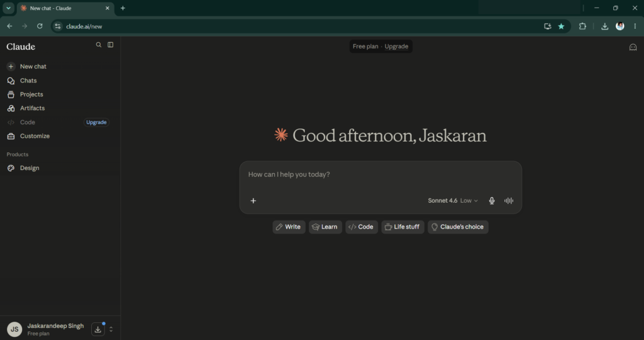The image size is (644, 340).
Task: Close the New chat - Claude tab
Action: tap(107, 8)
